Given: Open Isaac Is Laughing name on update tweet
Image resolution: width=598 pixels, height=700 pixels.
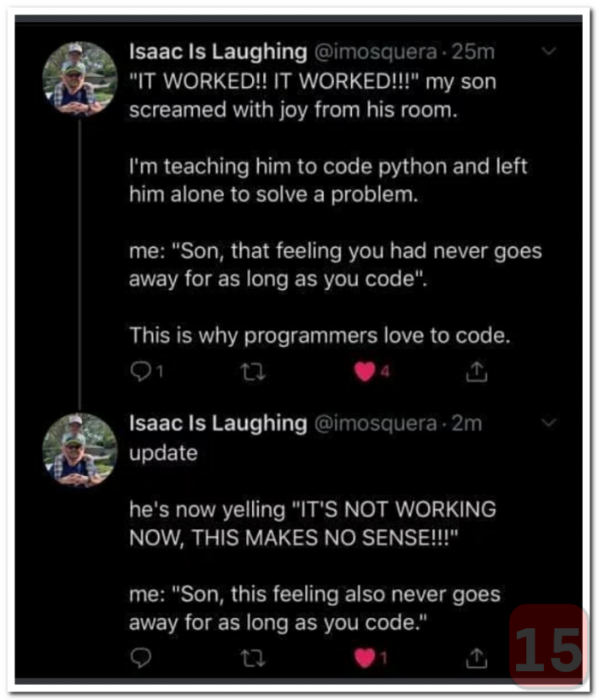Looking at the screenshot, I should pos(217,423).
